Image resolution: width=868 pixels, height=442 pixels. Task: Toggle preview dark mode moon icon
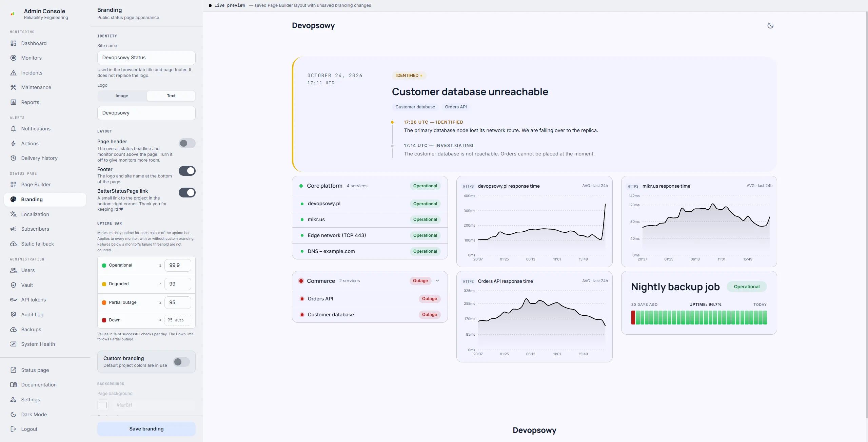(x=770, y=26)
